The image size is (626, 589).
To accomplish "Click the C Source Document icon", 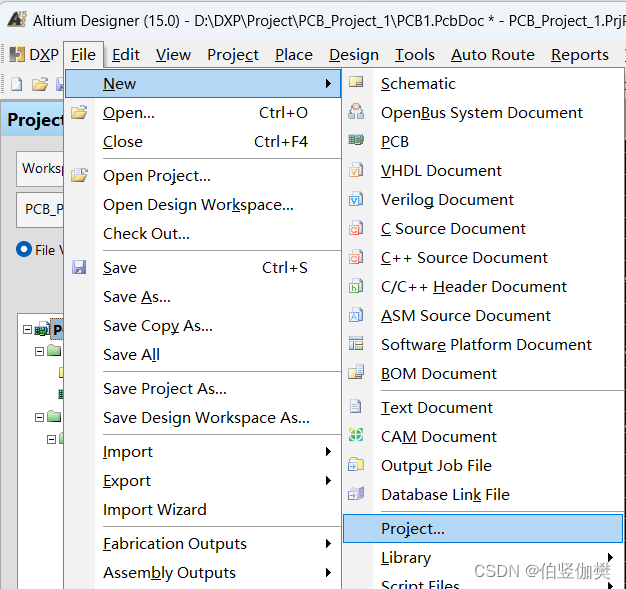I will pos(356,228).
